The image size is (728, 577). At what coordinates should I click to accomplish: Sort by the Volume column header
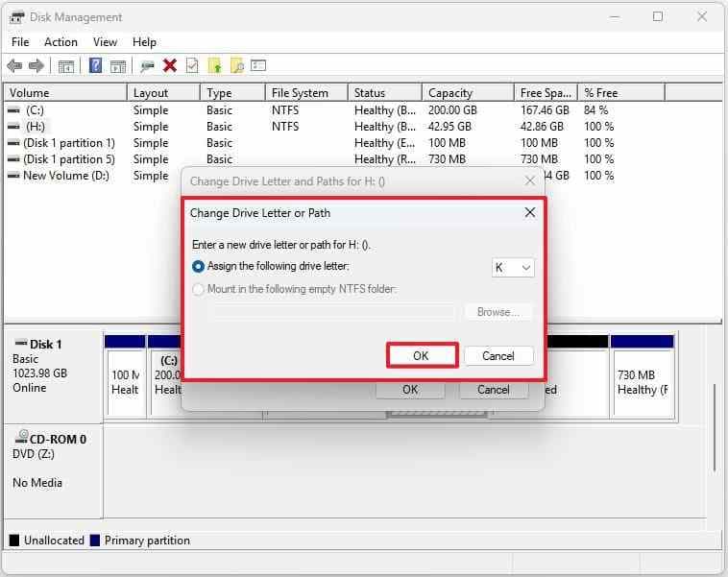tap(65, 93)
